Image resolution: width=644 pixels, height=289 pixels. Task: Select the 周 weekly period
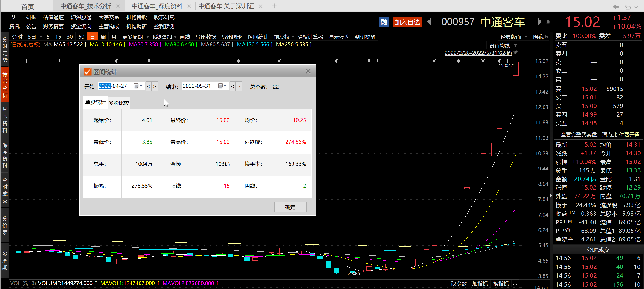click(x=103, y=37)
